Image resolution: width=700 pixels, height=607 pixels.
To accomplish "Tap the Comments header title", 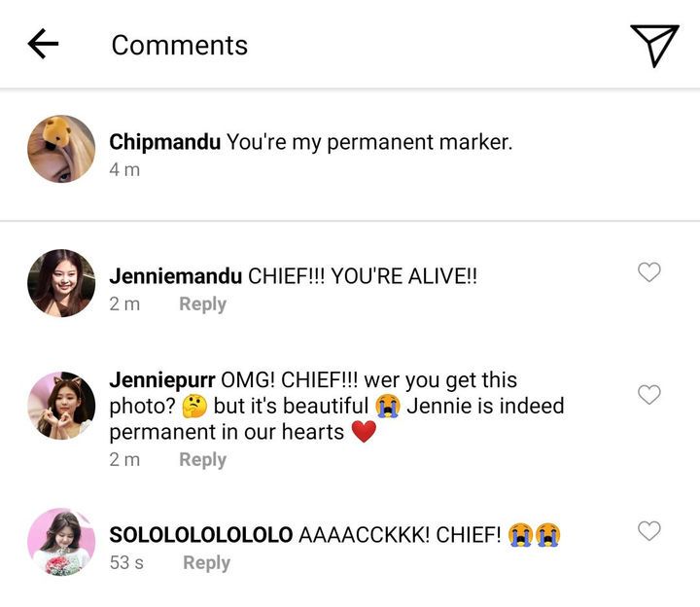I will [180, 46].
